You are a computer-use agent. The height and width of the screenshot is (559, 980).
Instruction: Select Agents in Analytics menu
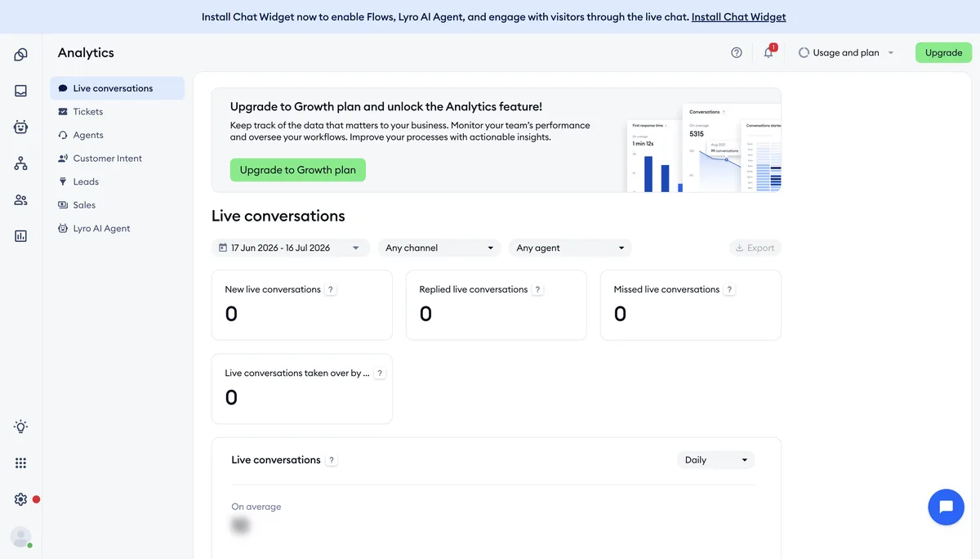coord(117,135)
